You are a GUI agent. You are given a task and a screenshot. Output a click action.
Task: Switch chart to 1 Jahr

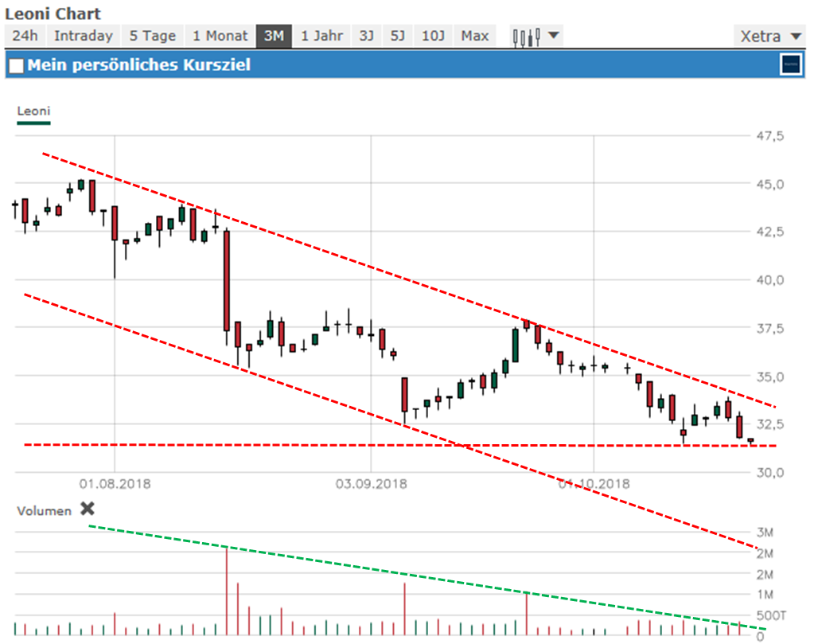coord(322,36)
